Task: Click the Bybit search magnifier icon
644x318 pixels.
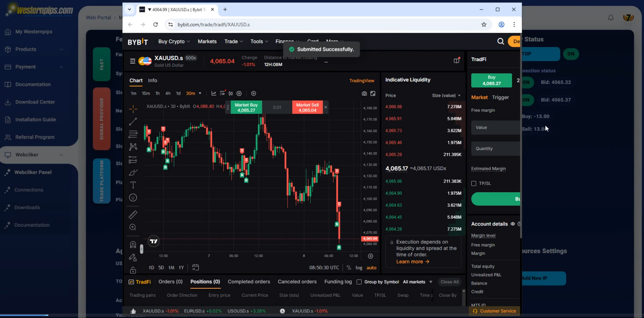Action: 501,41
